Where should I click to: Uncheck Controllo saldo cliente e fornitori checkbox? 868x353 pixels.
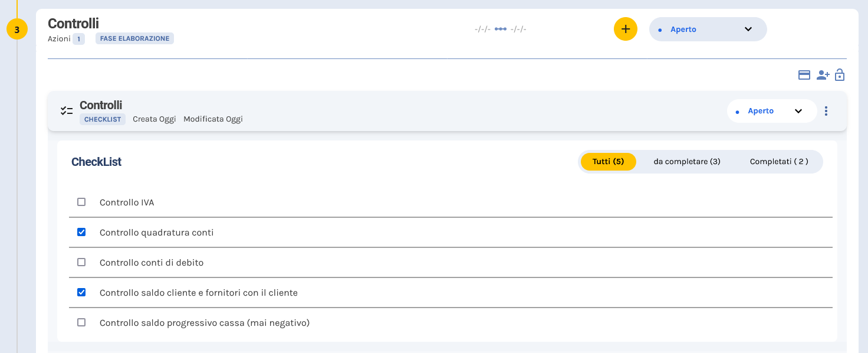coord(81,292)
